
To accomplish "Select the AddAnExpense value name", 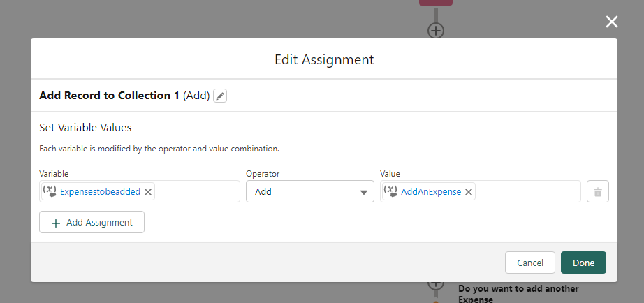I will (430, 192).
